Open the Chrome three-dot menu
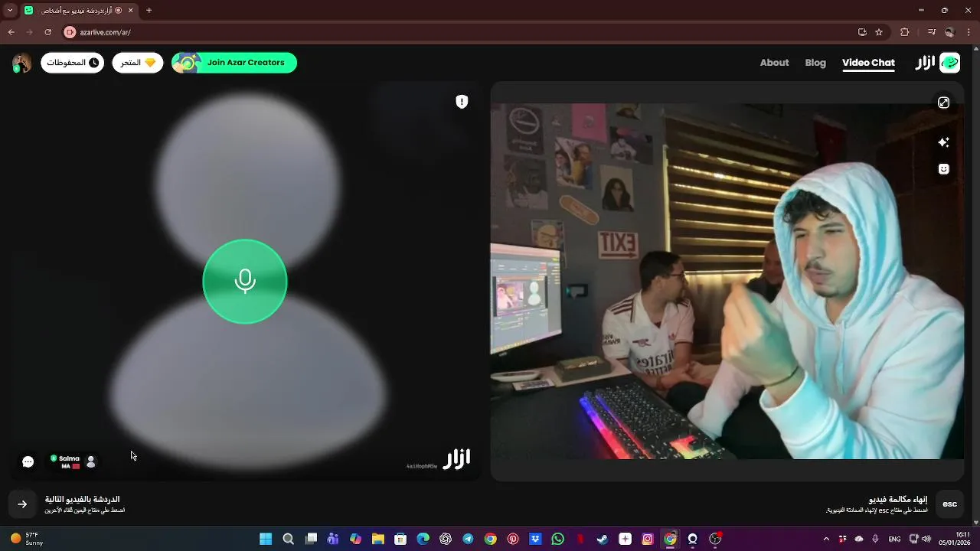This screenshot has width=980, height=551. [x=969, y=32]
